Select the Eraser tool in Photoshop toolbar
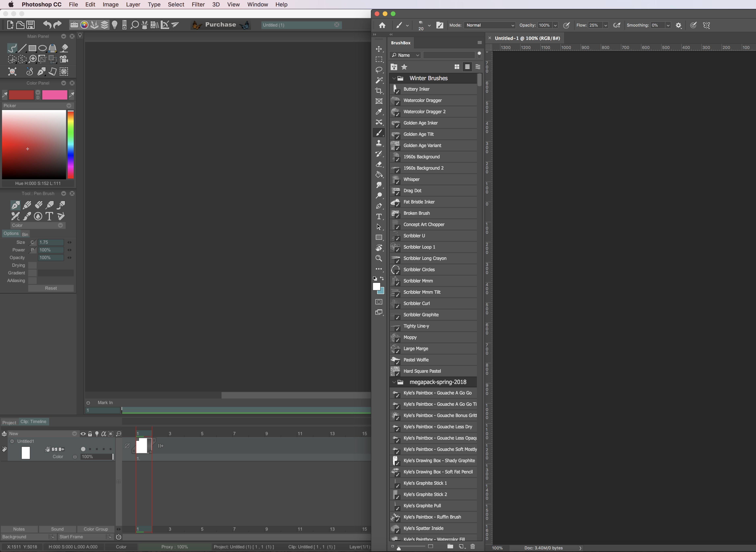 (x=379, y=164)
